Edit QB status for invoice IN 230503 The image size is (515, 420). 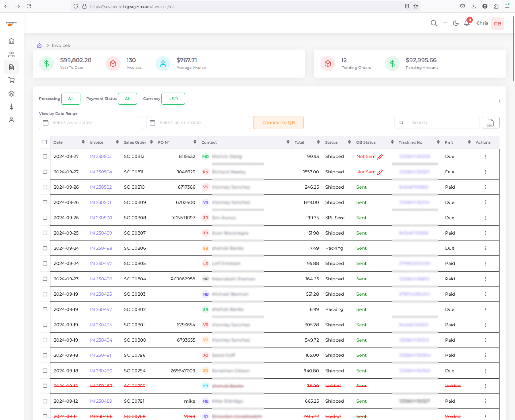[380, 157]
